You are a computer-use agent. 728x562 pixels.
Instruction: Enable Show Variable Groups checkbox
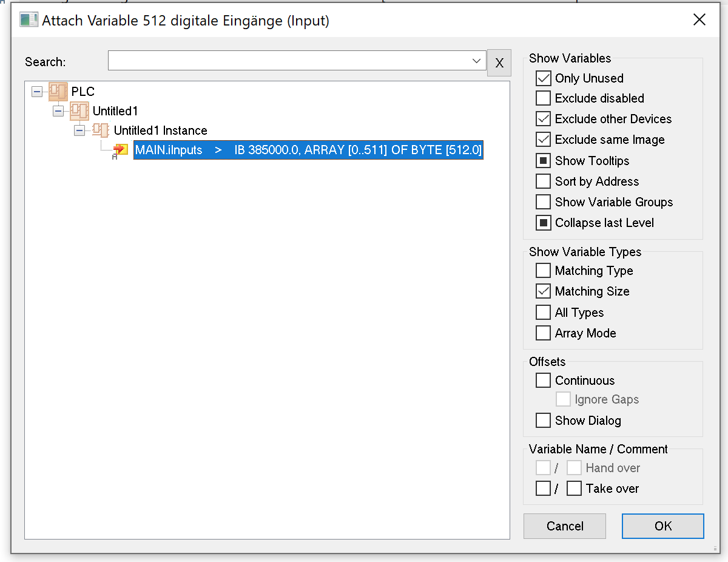click(543, 202)
